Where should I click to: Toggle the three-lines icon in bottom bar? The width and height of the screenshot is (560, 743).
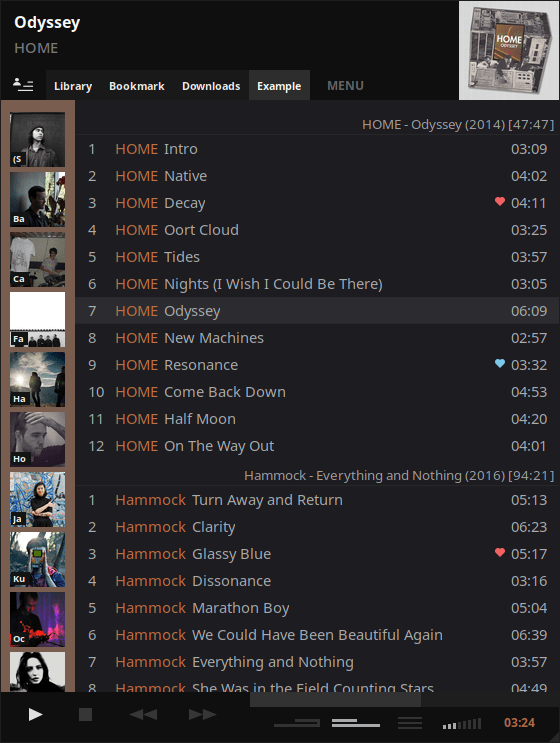[x=410, y=723]
